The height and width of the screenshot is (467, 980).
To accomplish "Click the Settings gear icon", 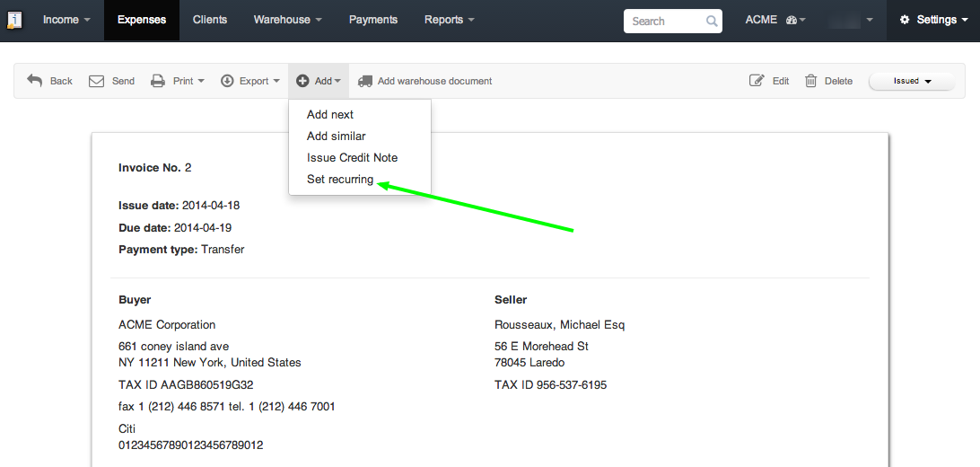I will click(905, 20).
